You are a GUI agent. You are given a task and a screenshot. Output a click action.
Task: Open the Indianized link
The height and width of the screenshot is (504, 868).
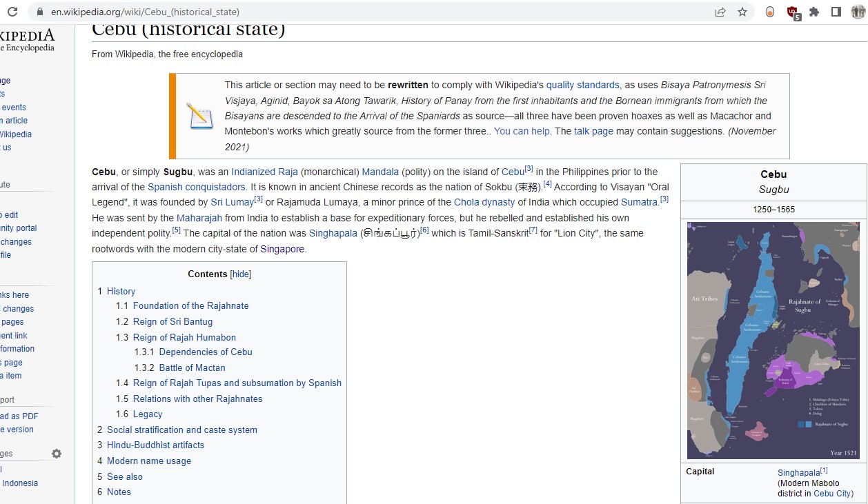coord(253,172)
